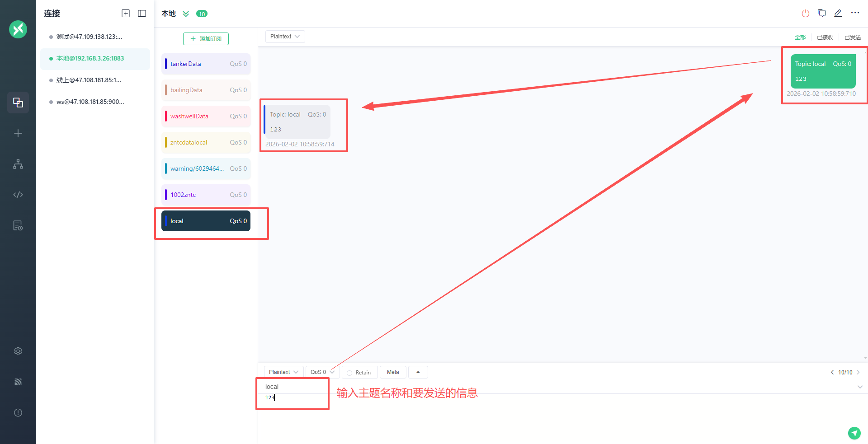Show 全部 all messages tab
This screenshot has width=868, height=444.
(x=800, y=37)
